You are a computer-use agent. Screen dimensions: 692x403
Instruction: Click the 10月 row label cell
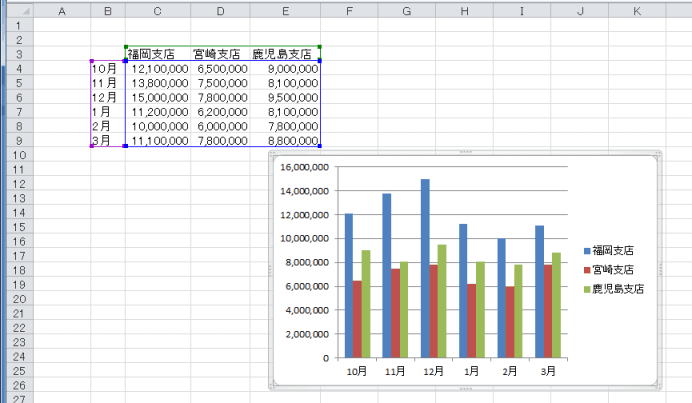pyautogui.click(x=107, y=69)
